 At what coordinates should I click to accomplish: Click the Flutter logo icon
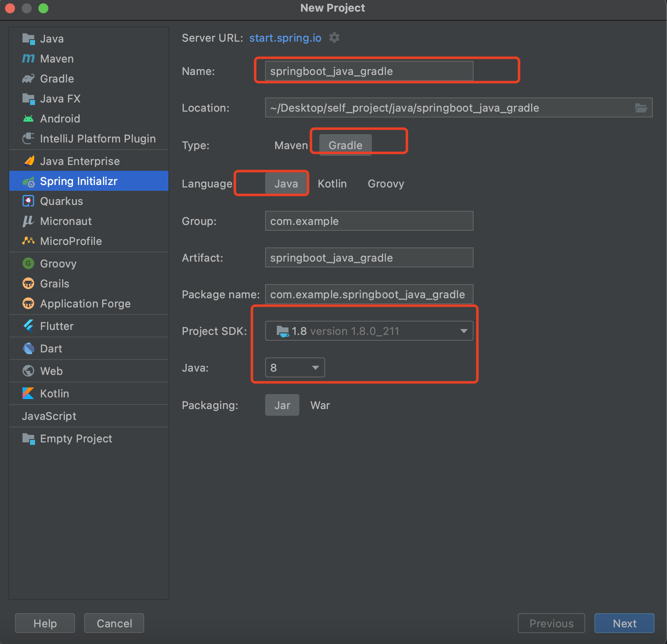click(x=28, y=326)
